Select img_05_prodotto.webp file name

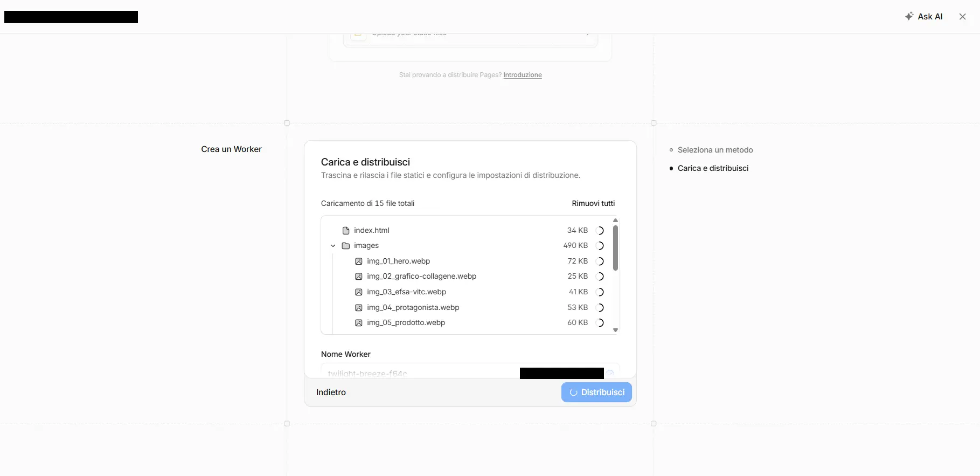click(406, 322)
